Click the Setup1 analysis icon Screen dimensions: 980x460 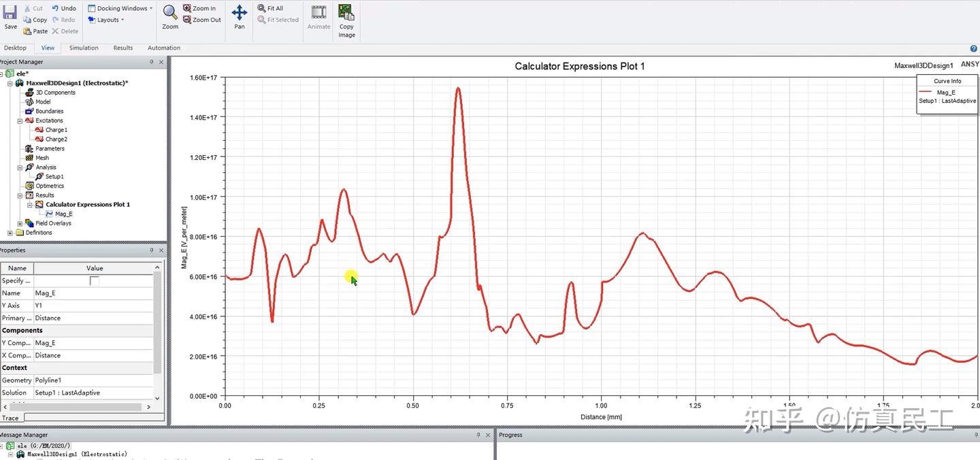39,176
